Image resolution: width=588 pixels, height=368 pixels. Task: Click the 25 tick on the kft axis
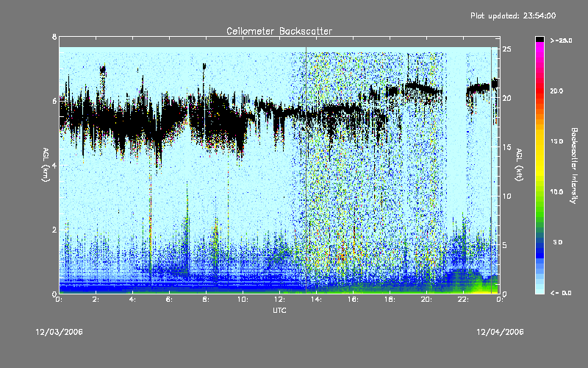tap(506, 49)
